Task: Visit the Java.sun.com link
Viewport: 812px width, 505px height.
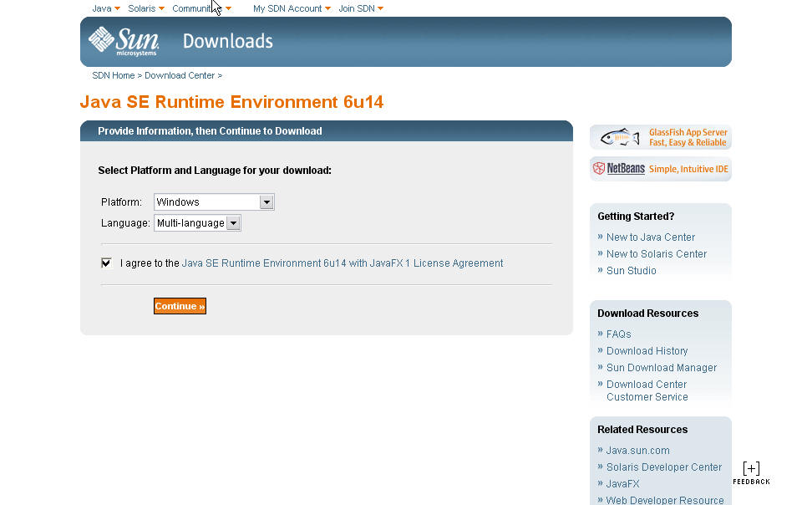Action: [637, 450]
